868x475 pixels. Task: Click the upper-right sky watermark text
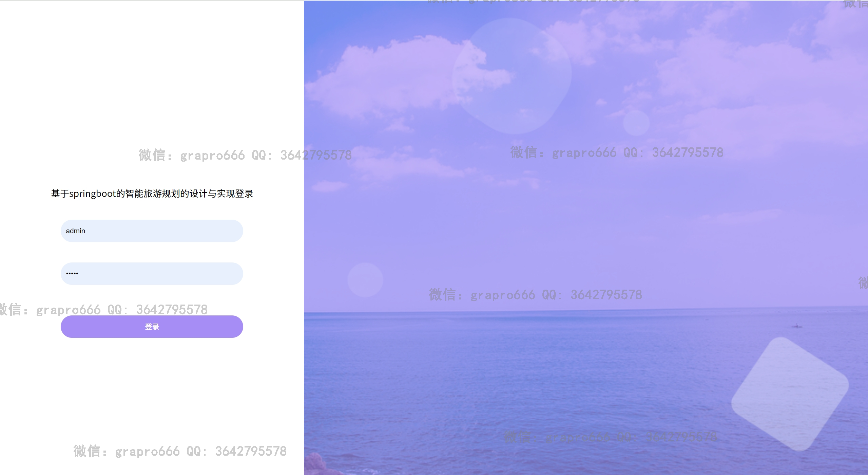[x=617, y=152]
